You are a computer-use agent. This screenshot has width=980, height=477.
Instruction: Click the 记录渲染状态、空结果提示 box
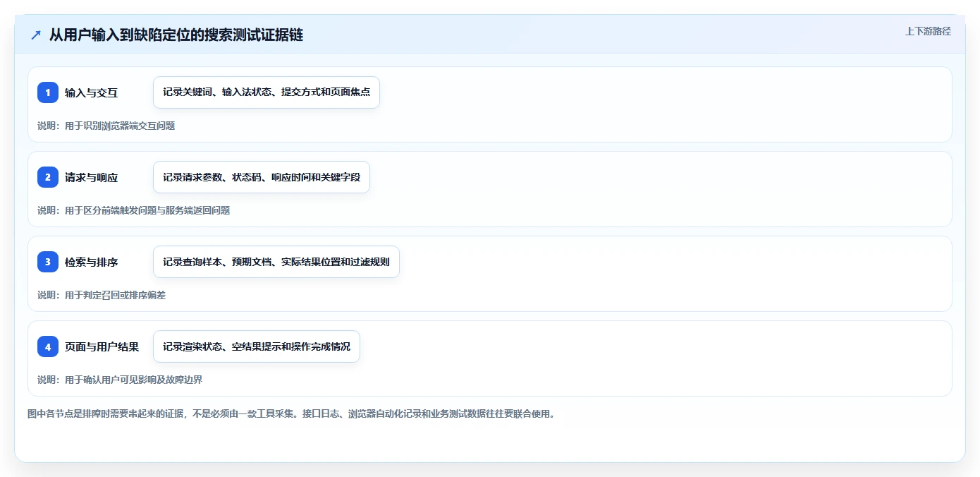(x=257, y=346)
